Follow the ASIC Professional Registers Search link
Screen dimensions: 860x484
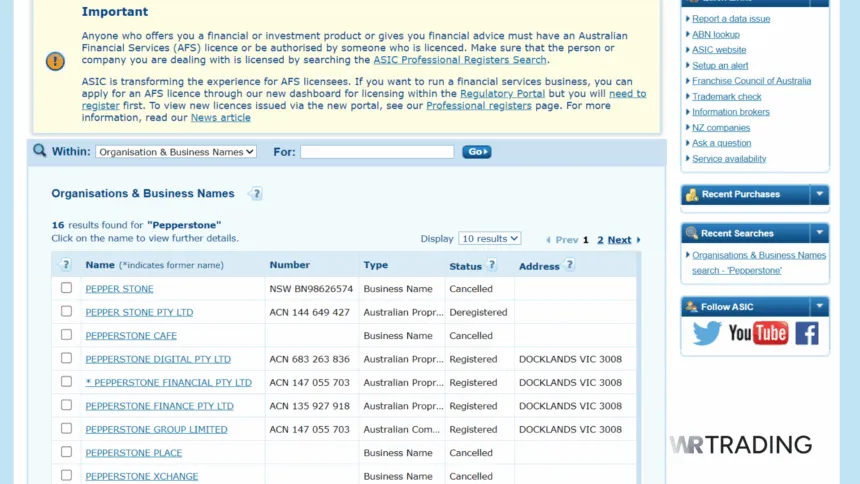(460, 60)
